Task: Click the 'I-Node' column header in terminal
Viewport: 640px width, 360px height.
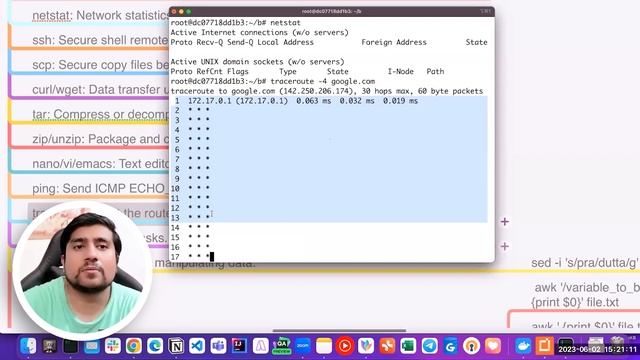Action: (x=400, y=71)
